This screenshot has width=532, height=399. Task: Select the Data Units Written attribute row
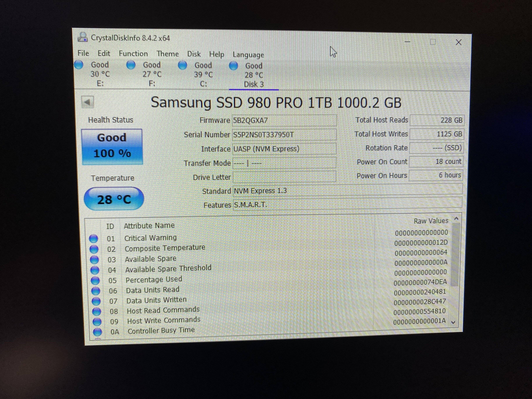tap(156, 300)
